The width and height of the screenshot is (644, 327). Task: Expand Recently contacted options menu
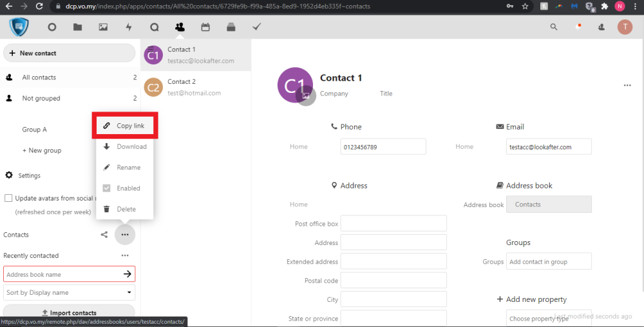(x=125, y=255)
